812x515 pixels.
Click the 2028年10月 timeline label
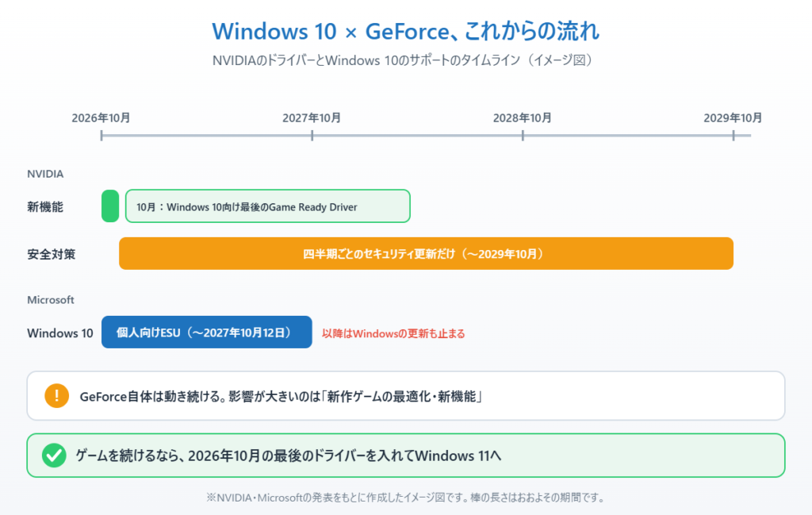(x=522, y=118)
